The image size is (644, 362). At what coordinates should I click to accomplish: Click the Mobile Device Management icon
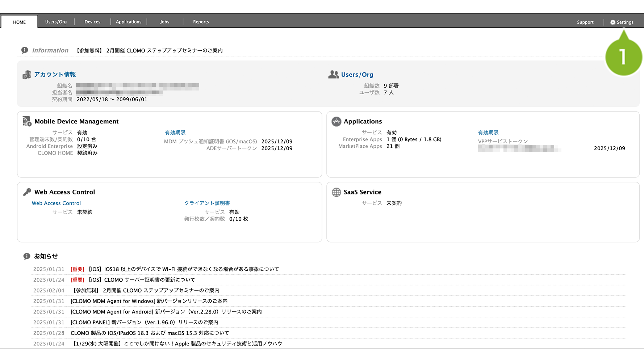pyautogui.click(x=27, y=121)
